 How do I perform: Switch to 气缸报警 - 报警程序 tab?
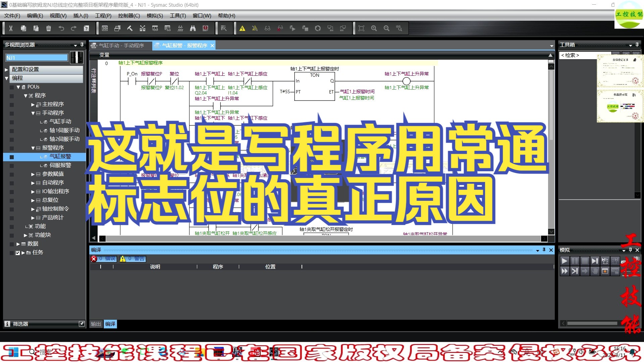coord(181,46)
